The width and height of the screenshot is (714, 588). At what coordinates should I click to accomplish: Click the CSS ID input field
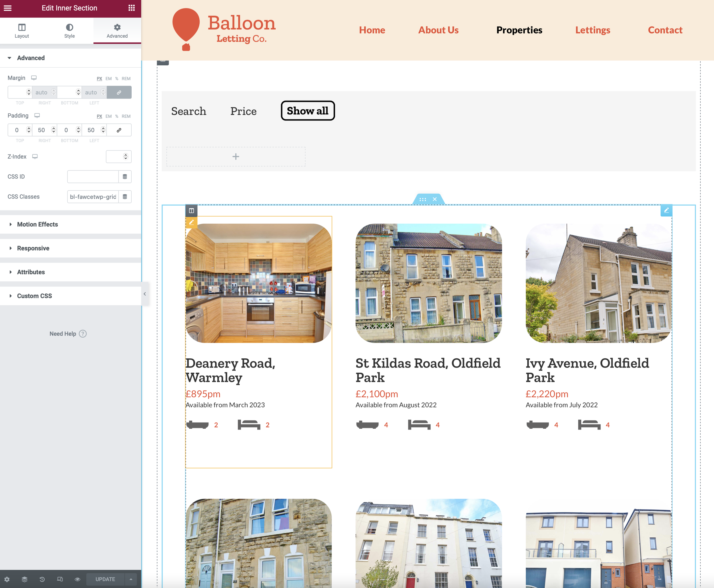point(93,176)
